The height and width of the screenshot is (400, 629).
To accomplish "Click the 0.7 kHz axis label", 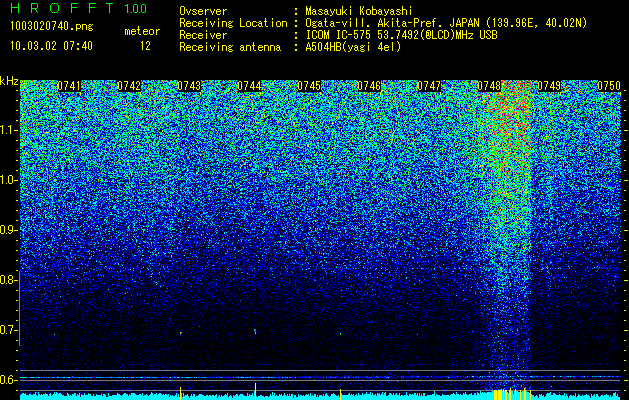I will pyautogui.click(x=8, y=330).
